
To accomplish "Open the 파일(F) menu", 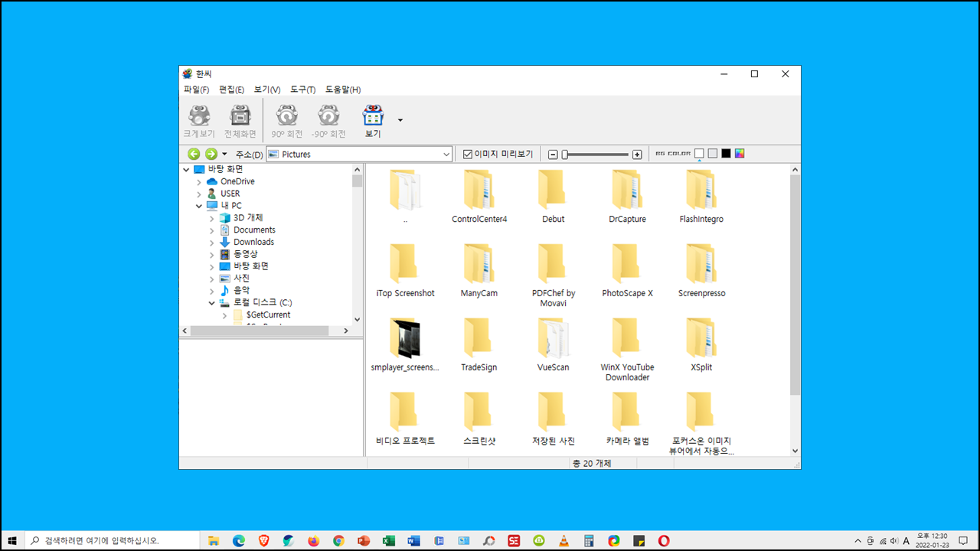I will click(196, 90).
